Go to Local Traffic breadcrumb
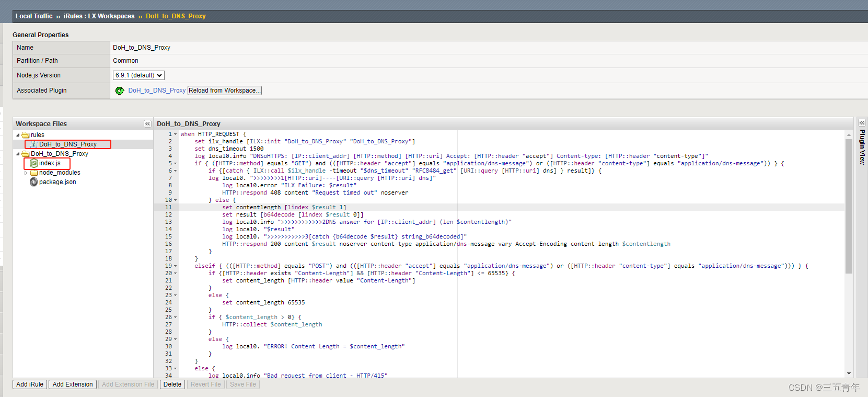This screenshot has height=397, width=868. tap(34, 16)
